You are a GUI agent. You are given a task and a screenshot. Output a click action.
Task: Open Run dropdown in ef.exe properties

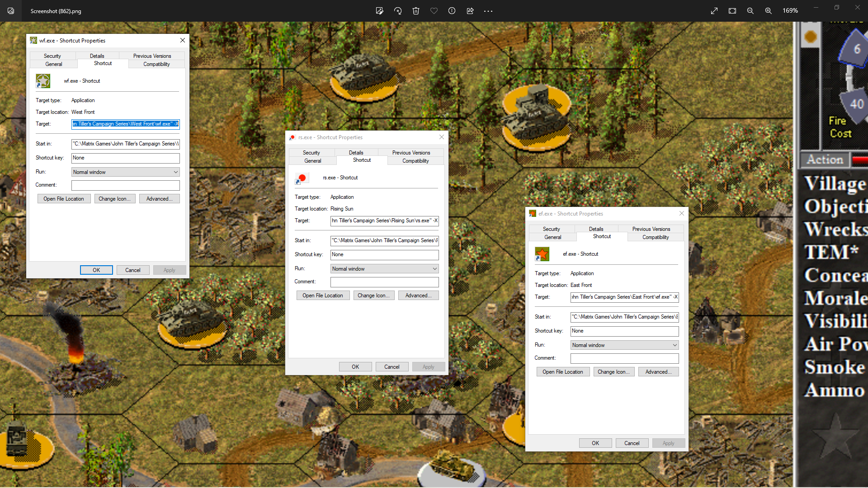(x=625, y=345)
